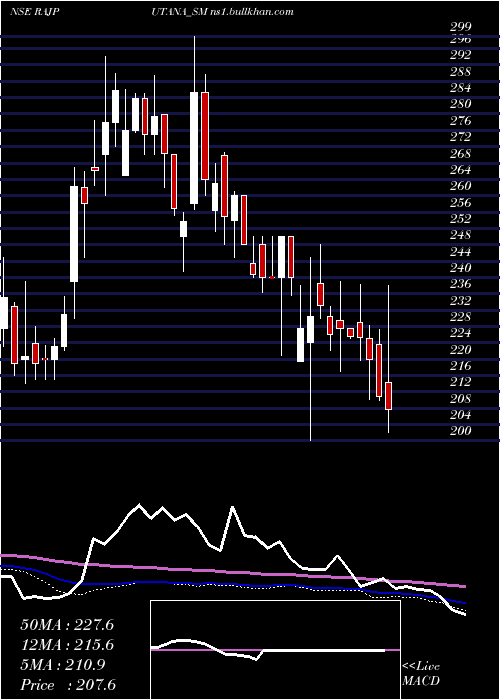Click the 208 price axis label

coord(461,399)
